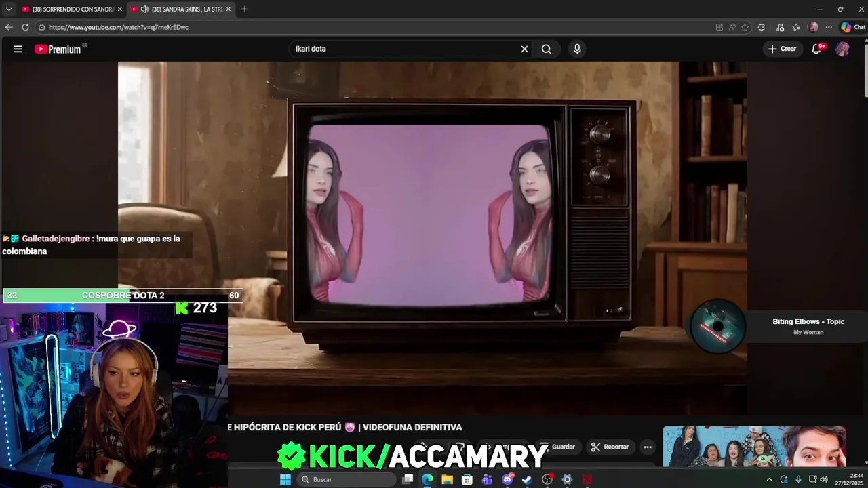Run search with the magnifier button

coord(546,49)
